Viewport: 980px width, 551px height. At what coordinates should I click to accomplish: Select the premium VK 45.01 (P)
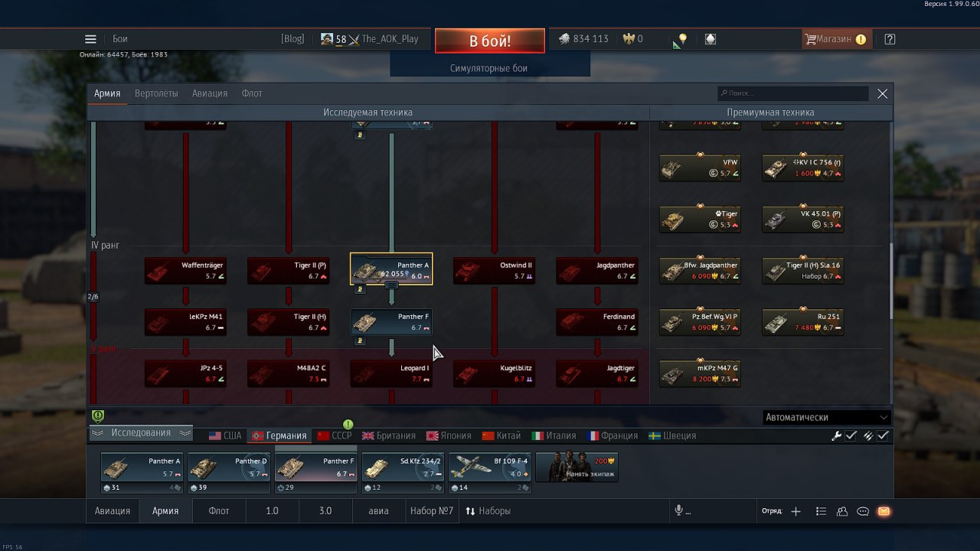pyautogui.click(x=802, y=220)
